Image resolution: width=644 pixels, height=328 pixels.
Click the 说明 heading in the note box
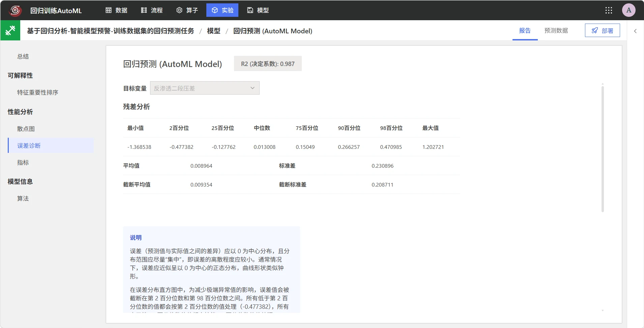pos(136,237)
